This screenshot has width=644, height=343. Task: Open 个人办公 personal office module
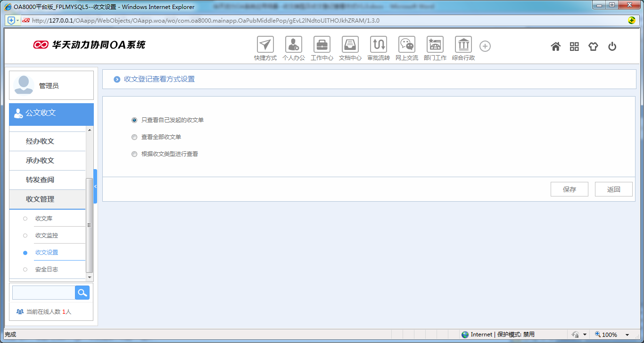(x=293, y=46)
